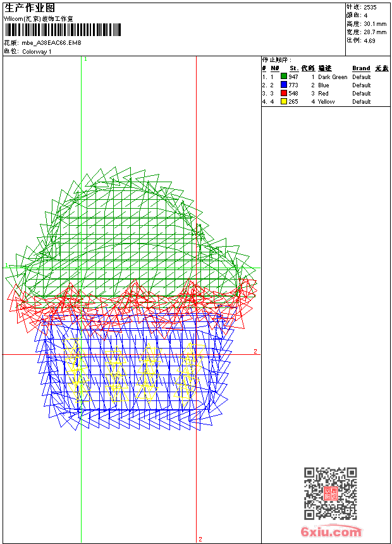The image size is (392, 544).
Task: Click the red guide label 2 at bottom
Action: pyautogui.click(x=200, y=539)
